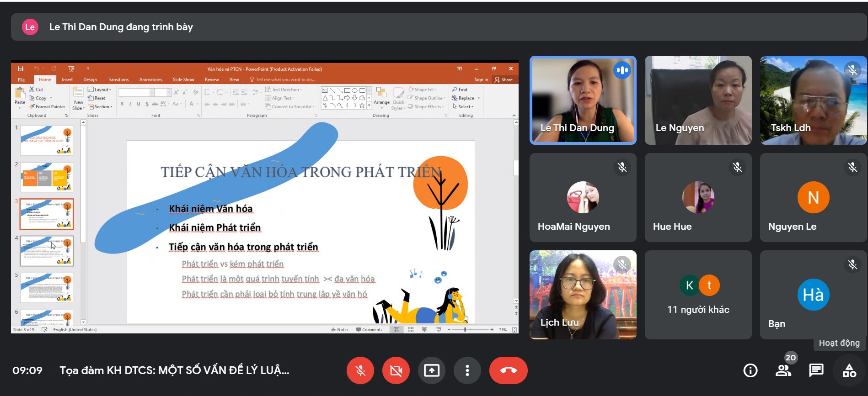
Task: Open the three-dot more options menu
Action: tap(467, 370)
